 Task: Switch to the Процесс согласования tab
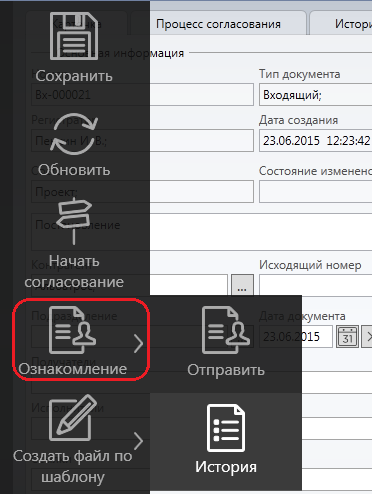tap(218, 24)
